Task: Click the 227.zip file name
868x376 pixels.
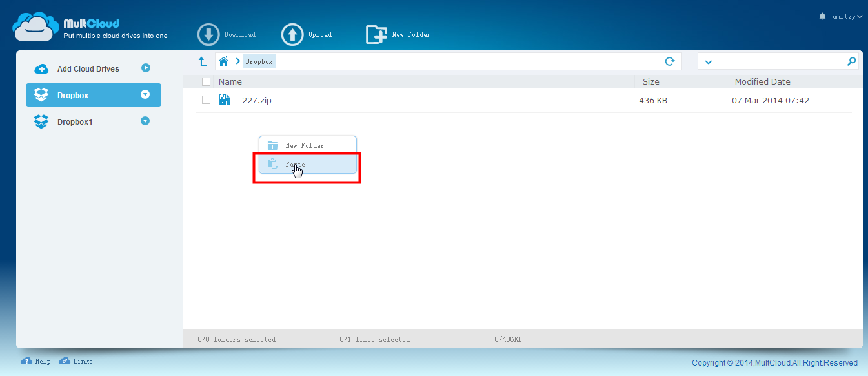Action: [257, 100]
